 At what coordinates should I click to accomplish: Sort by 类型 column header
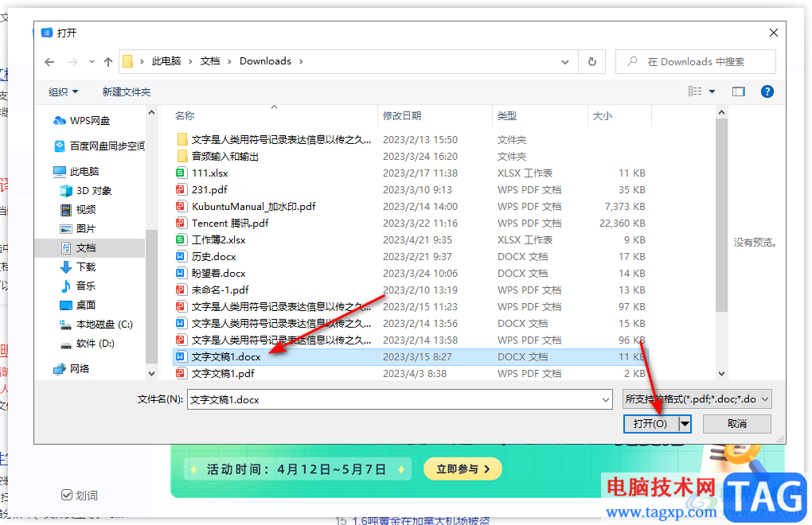pyautogui.click(x=540, y=116)
